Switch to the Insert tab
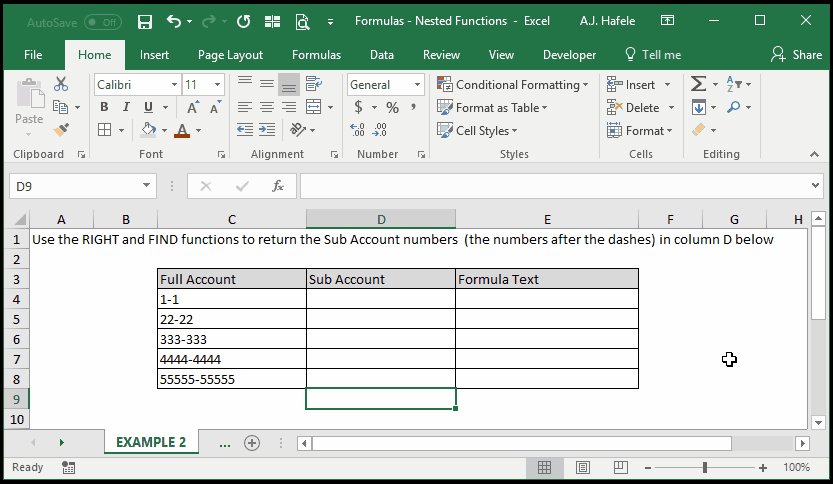Viewport: 833px width, 484px height. (x=154, y=55)
